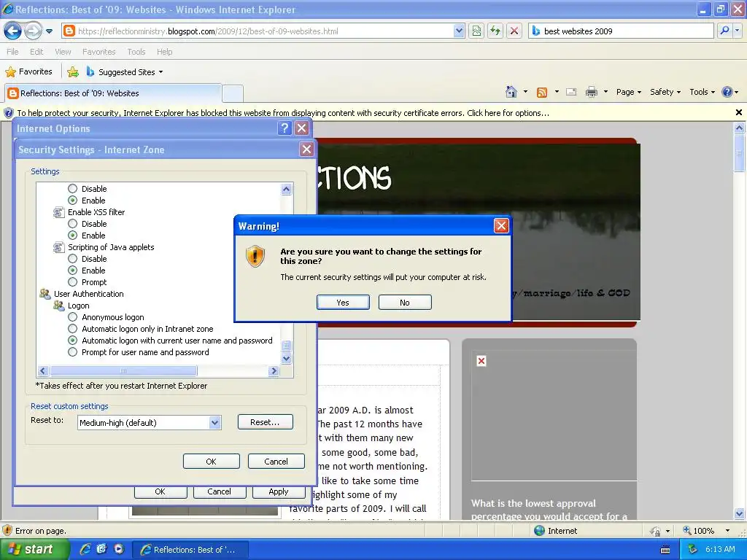Click the browser Forward arrow button

pyautogui.click(x=33, y=31)
